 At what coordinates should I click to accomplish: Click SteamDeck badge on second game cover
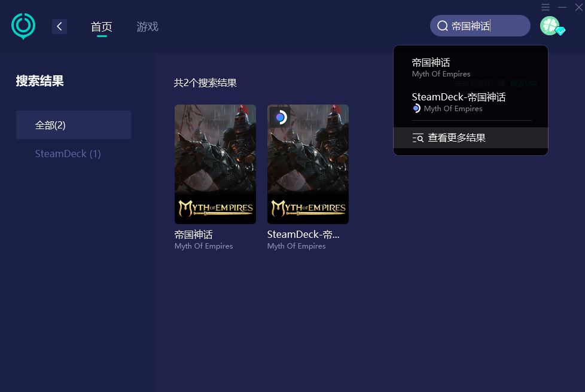280,117
